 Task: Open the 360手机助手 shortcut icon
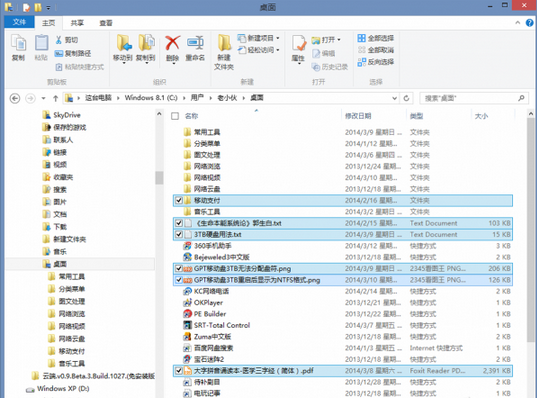tap(187, 246)
